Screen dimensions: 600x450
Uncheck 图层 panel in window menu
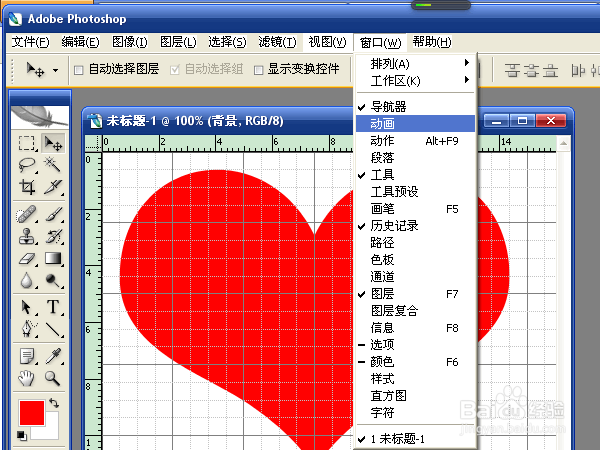tap(416, 294)
